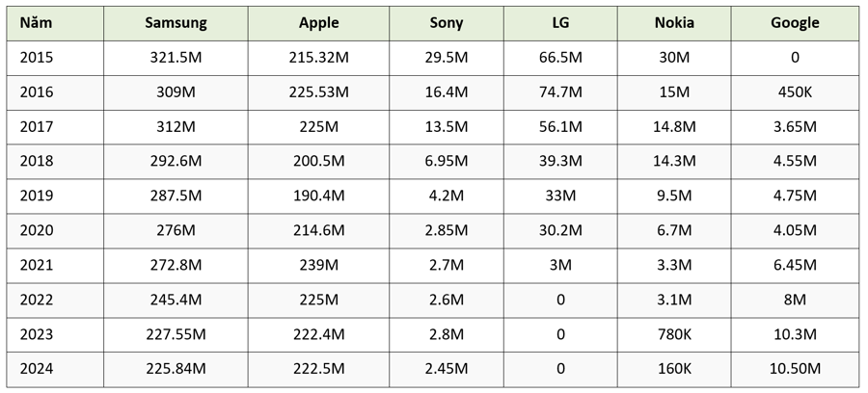Screen dimensions: 868x393
Task: Select Apple's 225.53M value for 2016
Action: pos(318,92)
